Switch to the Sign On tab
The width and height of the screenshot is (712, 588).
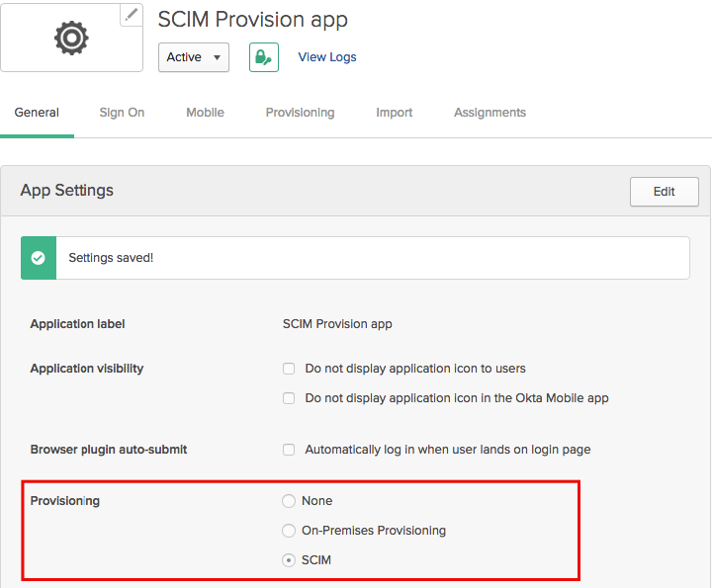click(x=122, y=113)
